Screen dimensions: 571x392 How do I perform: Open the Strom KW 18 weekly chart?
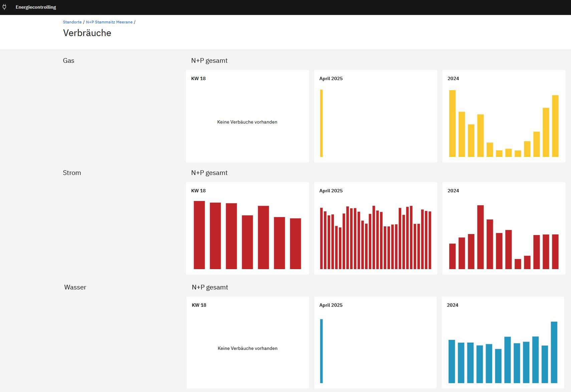pyautogui.click(x=247, y=228)
